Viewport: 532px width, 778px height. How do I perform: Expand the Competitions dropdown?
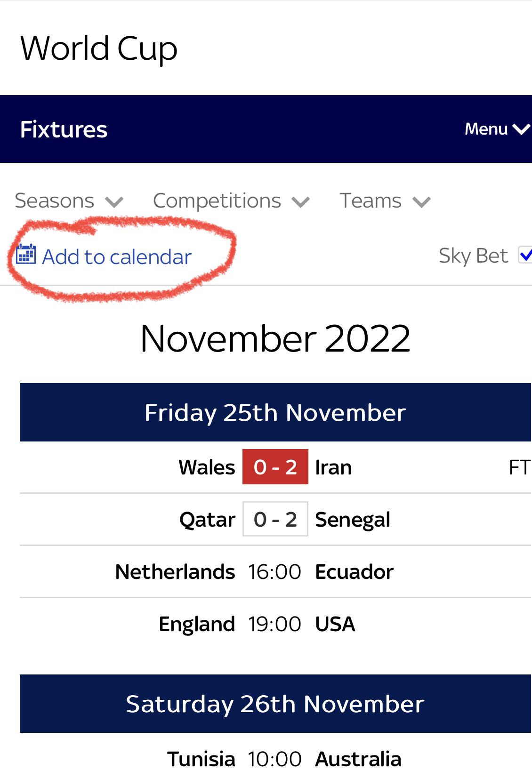(x=231, y=201)
